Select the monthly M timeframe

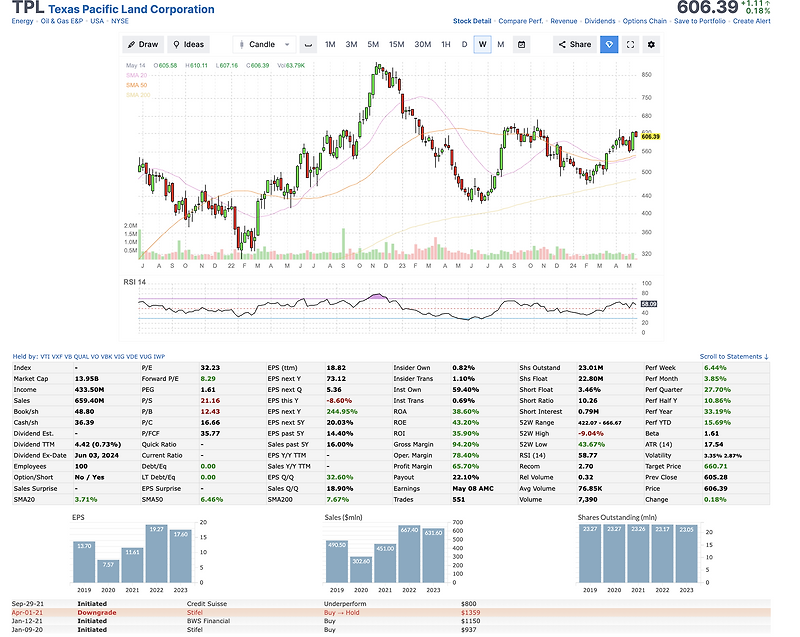coord(501,44)
